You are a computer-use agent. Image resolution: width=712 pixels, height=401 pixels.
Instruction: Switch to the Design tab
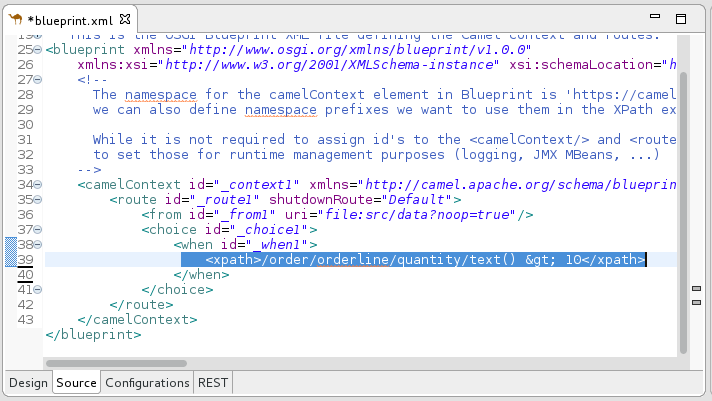(x=28, y=382)
